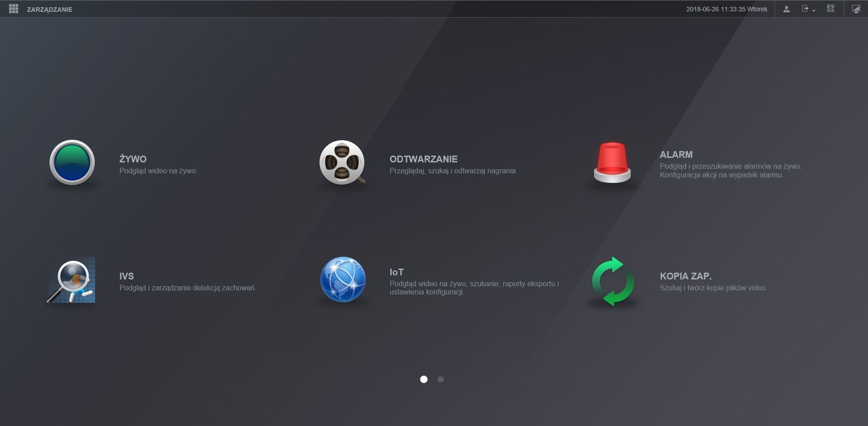The image size is (868, 426).
Task: Select the ODTWARZANIE film reel icon
Action: (342, 162)
